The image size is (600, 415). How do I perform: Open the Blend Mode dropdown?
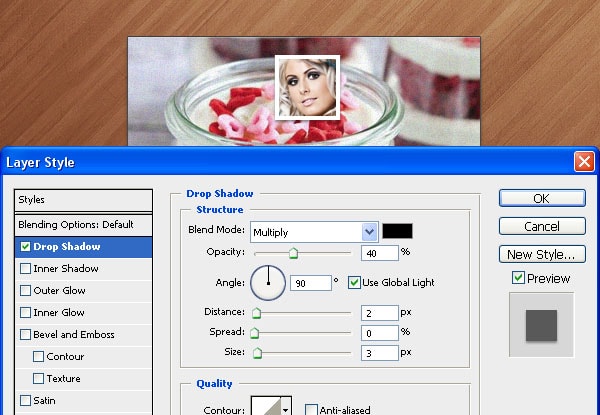click(315, 232)
